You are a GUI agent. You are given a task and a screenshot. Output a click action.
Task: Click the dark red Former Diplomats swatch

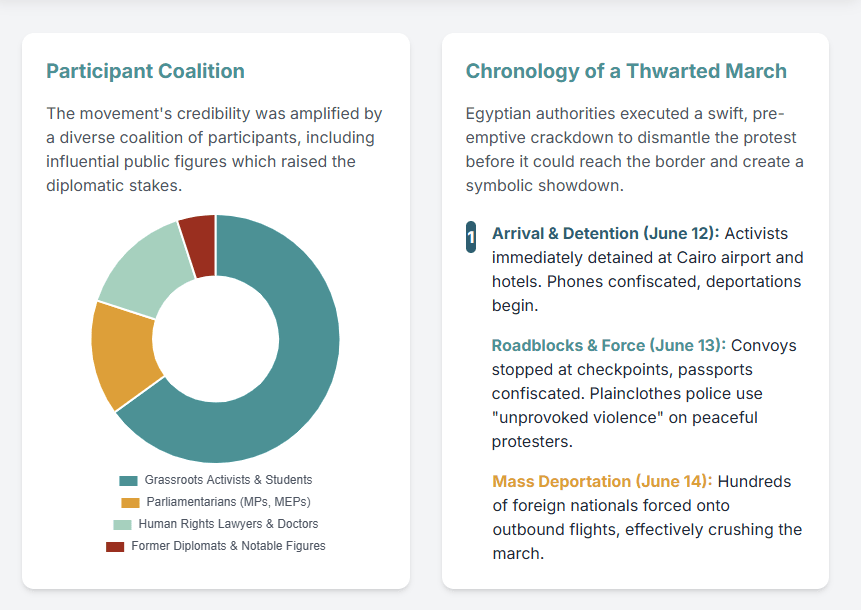[x=115, y=546]
